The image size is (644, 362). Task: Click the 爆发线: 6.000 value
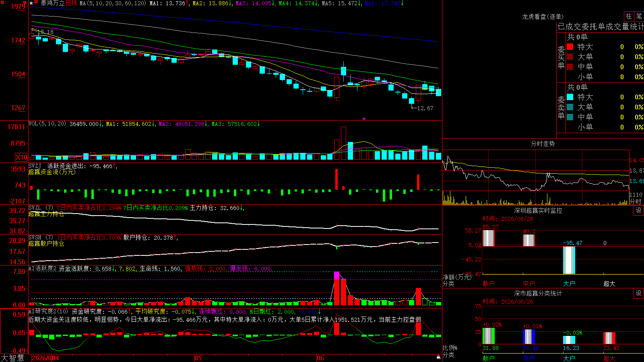(x=251, y=269)
